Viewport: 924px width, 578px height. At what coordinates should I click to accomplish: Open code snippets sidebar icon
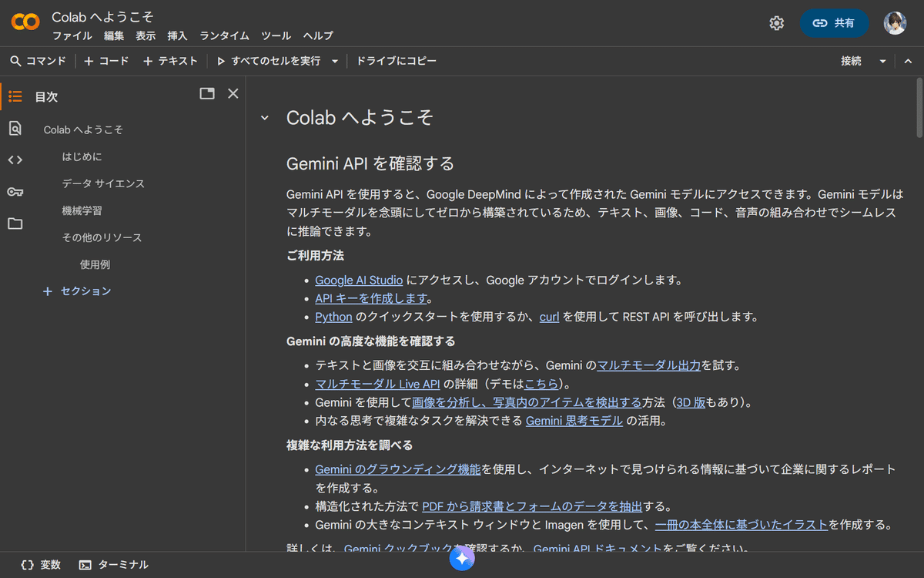tap(15, 160)
